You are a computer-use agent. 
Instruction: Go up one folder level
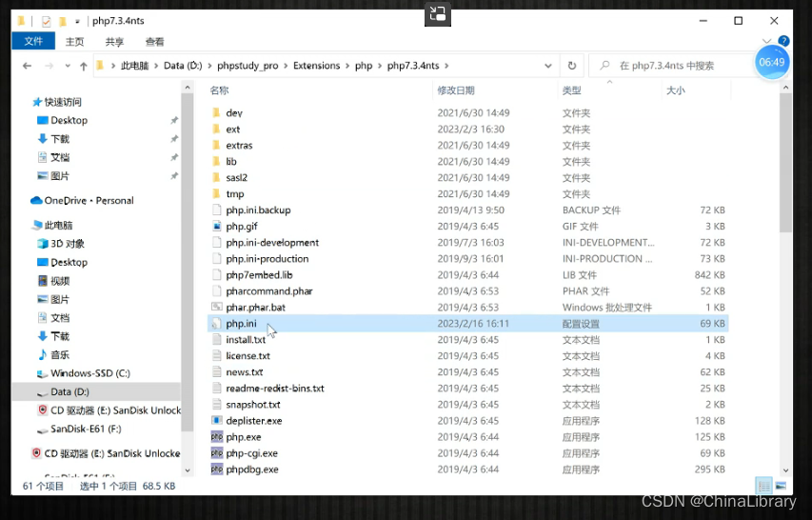tap(84, 66)
